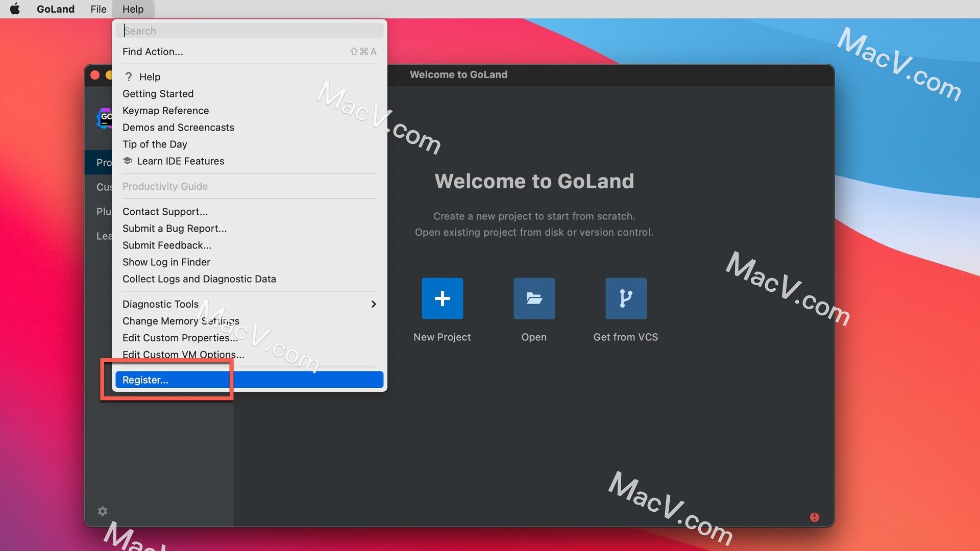Image resolution: width=980 pixels, height=551 pixels.
Task: Toggle Keymap Reference option
Action: (165, 110)
